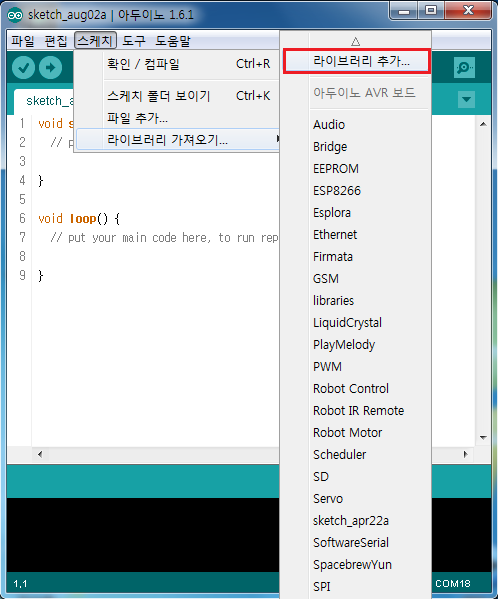Select the Audio library

(x=357, y=125)
